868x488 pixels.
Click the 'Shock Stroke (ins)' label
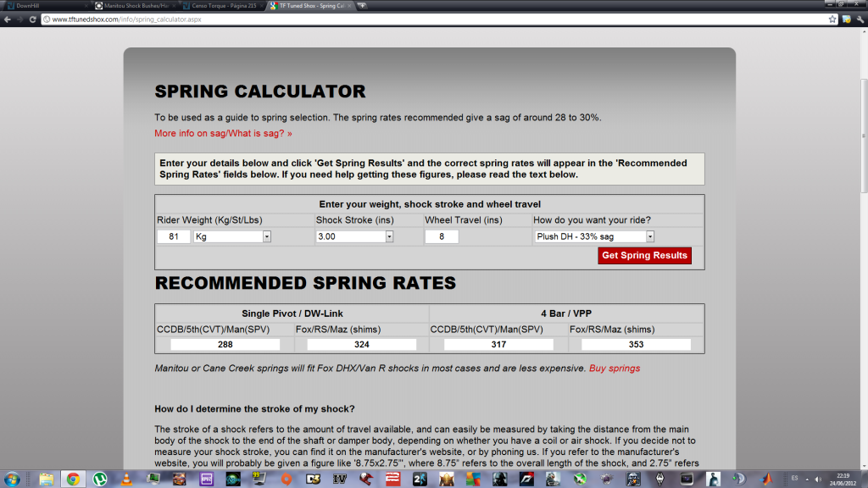[355, 220]
